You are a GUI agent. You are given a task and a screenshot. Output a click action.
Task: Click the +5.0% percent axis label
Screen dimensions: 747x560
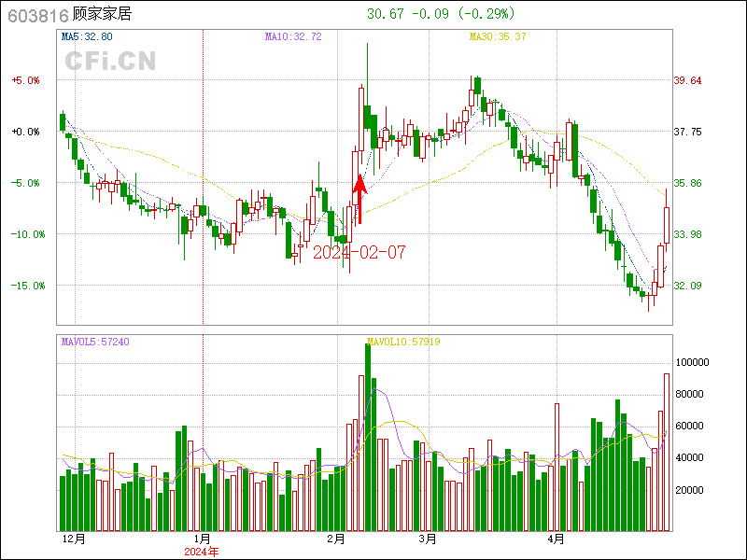[26, 80]
